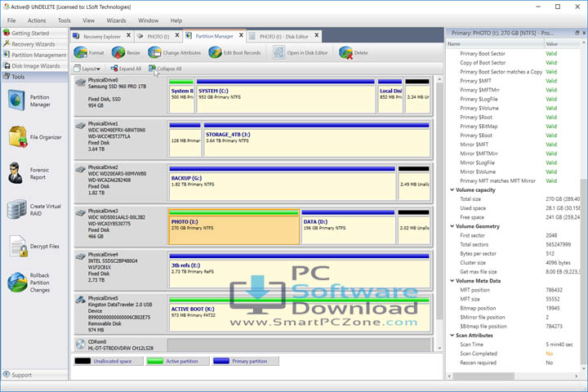Viewport: 588px width, 392px height.
Task: Click the Name column header
Action: tap(496, 44)
